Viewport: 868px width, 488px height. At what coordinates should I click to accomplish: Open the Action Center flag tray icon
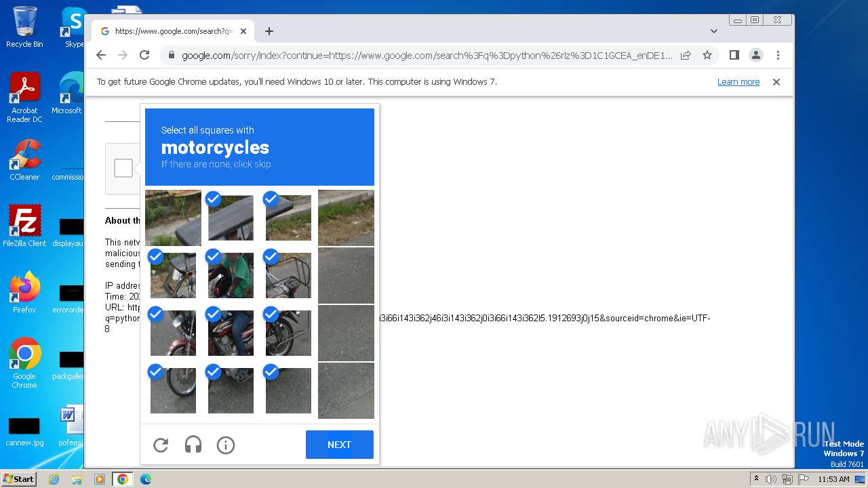[x=803, y=479]
